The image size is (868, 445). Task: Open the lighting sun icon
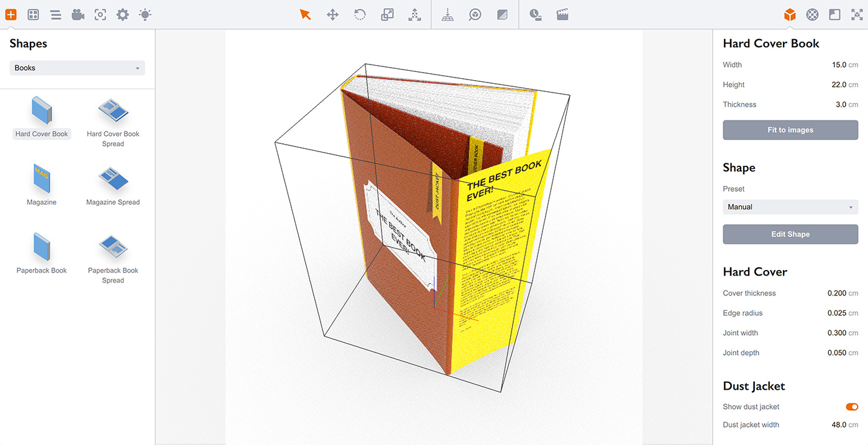point(145,14)
